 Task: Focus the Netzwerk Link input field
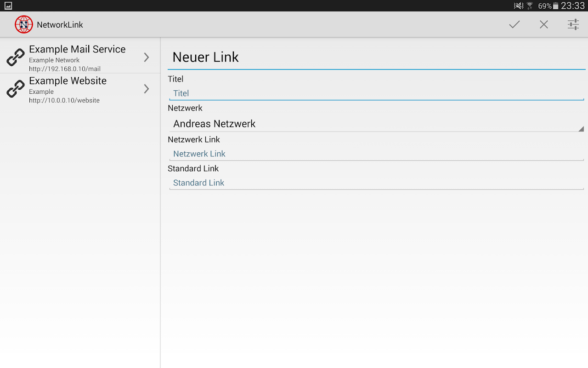(x=376, y=154)
